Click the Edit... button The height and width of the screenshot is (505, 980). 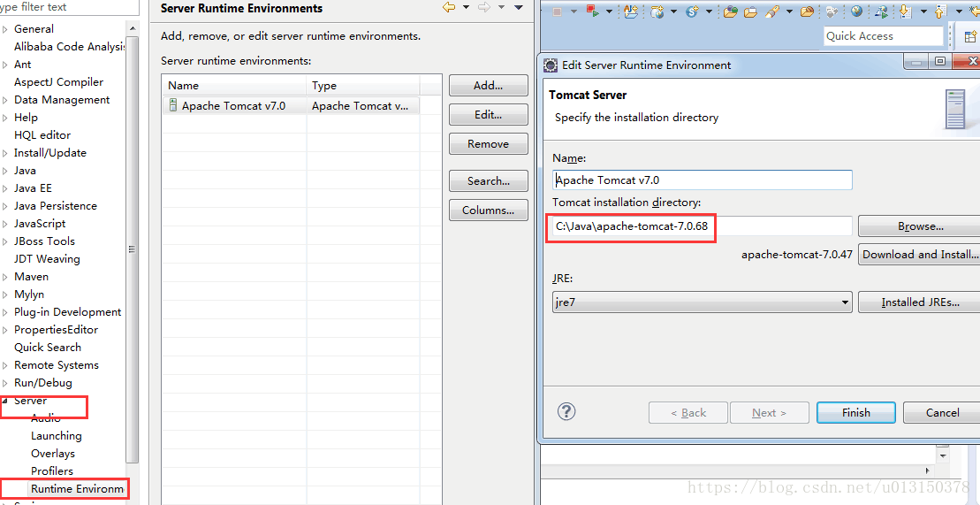pos(488,115)
